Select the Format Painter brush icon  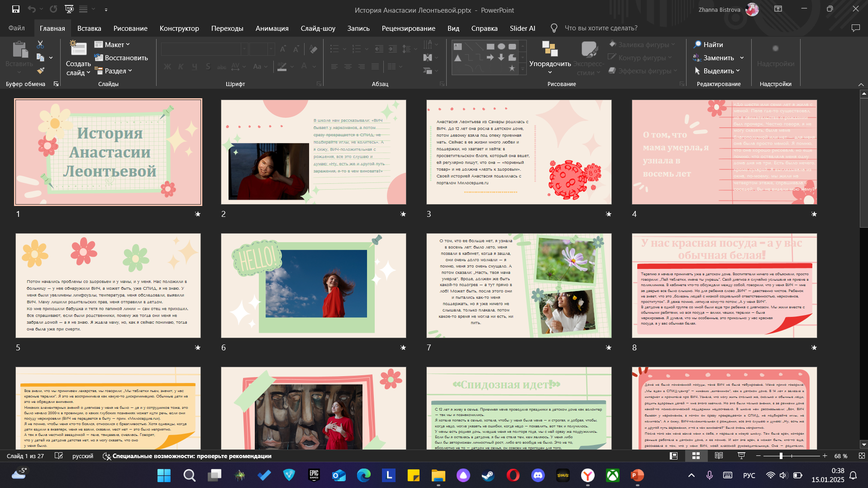(x=40, y=70)
